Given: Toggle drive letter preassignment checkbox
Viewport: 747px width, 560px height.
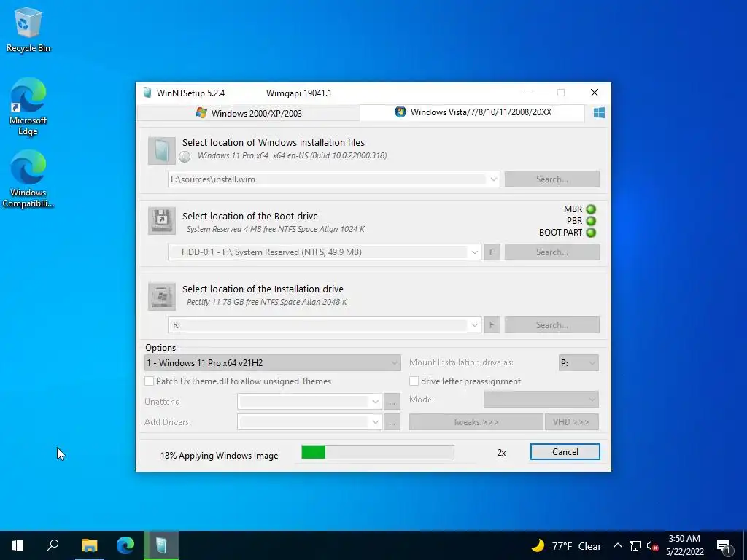Looking at the screenshot, I should (x=414, y=381).
